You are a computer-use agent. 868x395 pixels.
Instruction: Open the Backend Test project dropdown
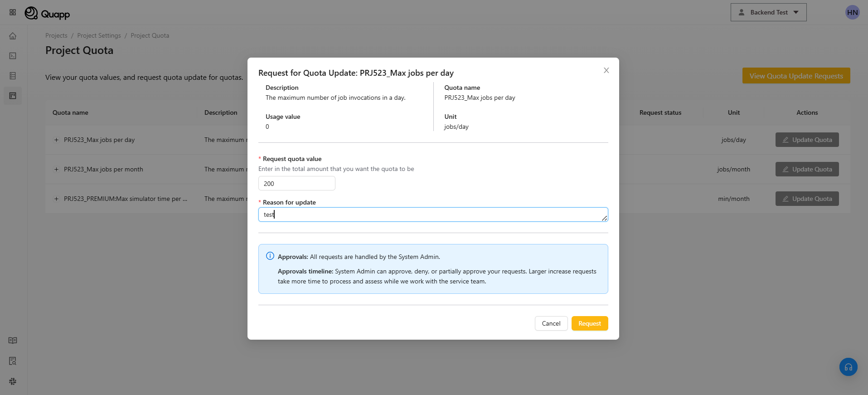pos(768,12)
